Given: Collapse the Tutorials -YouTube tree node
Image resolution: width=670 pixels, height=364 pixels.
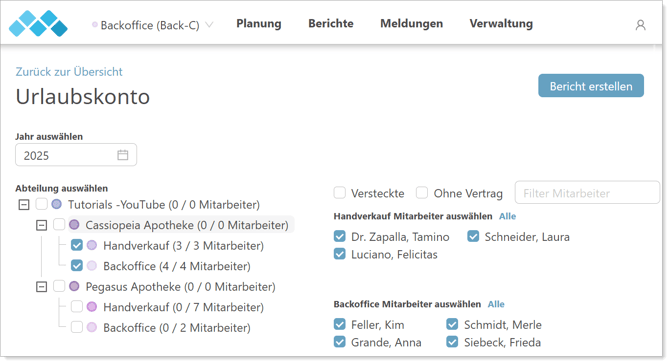Looking at the screenshot, I should point(24,205).
